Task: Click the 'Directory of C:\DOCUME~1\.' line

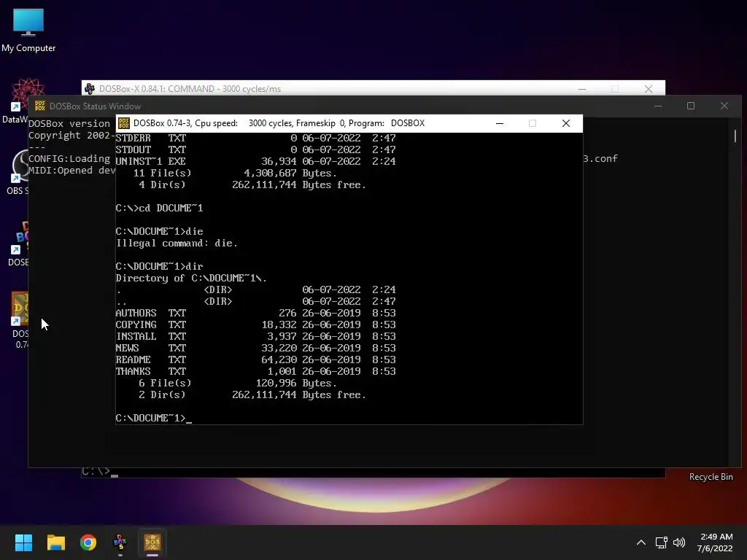Action: [191, 278]
